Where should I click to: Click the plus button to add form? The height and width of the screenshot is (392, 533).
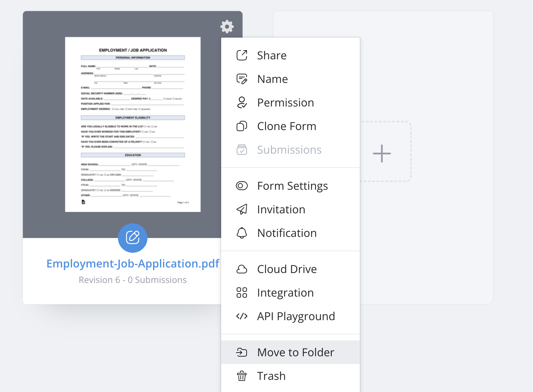(x=382, y=153)
